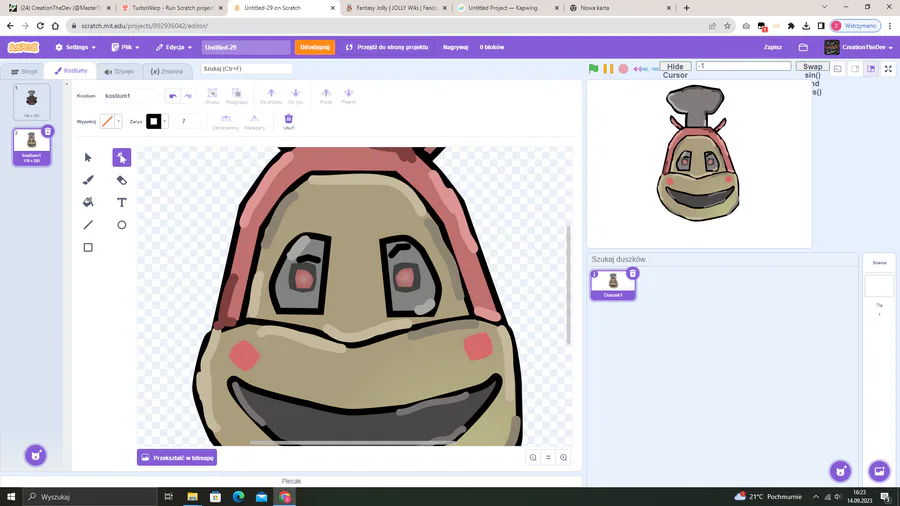The image size is (900, 506).
Task: Move shape backward with Do tyłu
Action: click(x=296, y=96)
